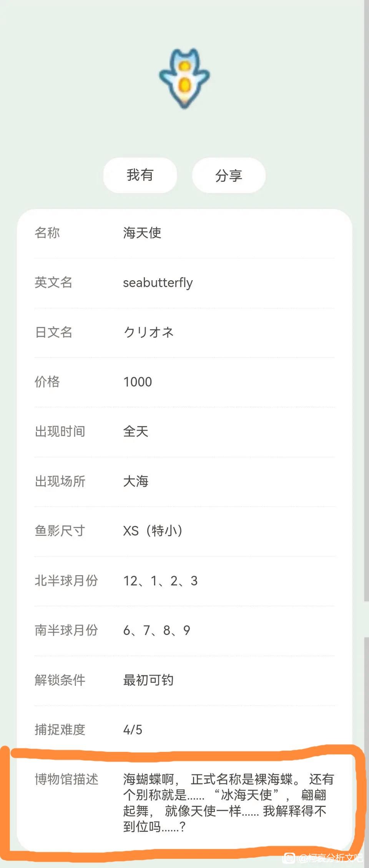Image resolution: width=369 pixels, height=868 pixels.
Task: Click the Weibo watermark username text
Action: pos(331,858)
